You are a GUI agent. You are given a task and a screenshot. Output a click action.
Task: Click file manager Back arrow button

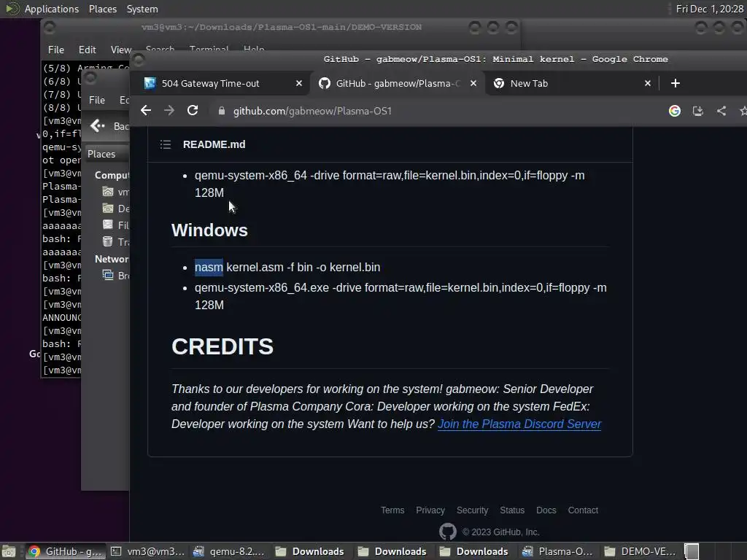(x=98, y=125)
